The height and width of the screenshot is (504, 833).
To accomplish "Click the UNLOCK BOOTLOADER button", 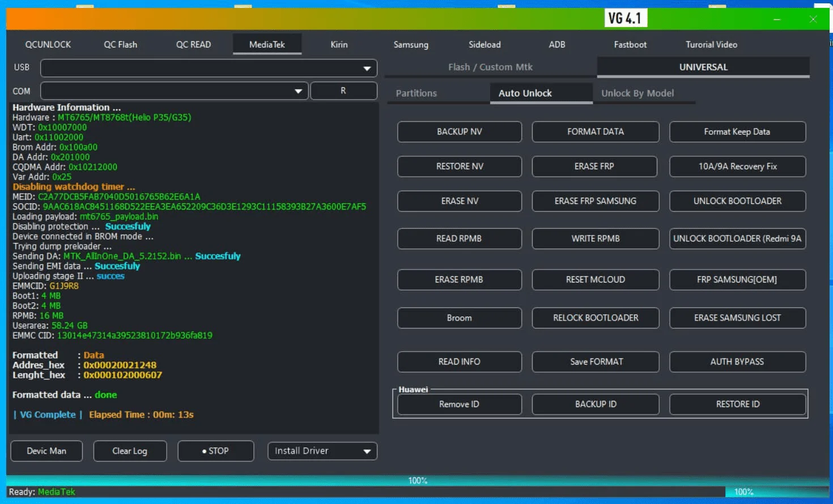I will coord(737,201).
